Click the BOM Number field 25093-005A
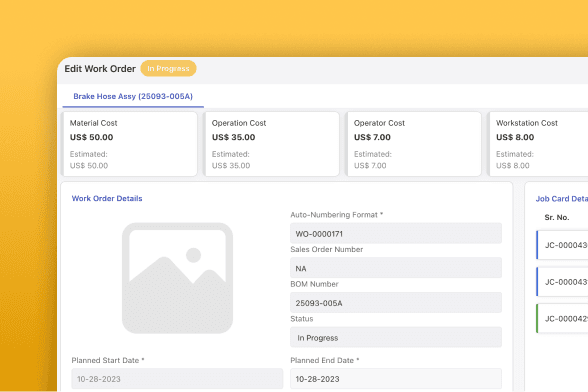The width and height of the screenshot is (588, 392). pos(396,303)
